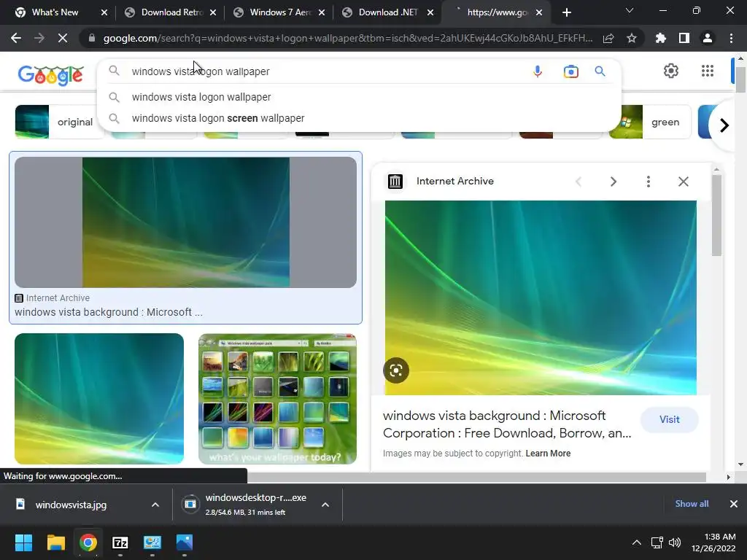Close the downloads bar
The height and width of the screenshot is (560, 747).
(x=734, y=504)
